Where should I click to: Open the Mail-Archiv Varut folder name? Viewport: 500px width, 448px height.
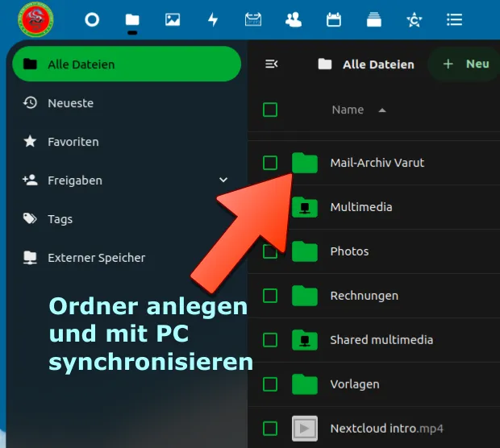pos(377,163)
